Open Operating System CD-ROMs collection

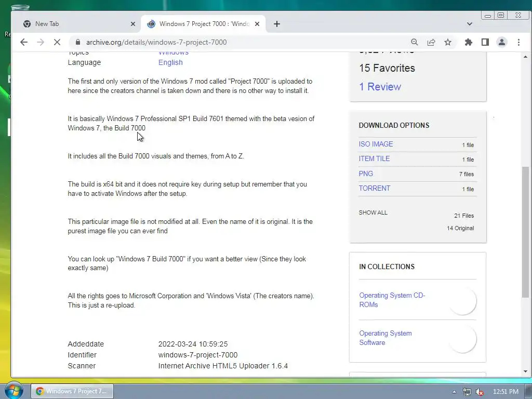tap(392, 300)
